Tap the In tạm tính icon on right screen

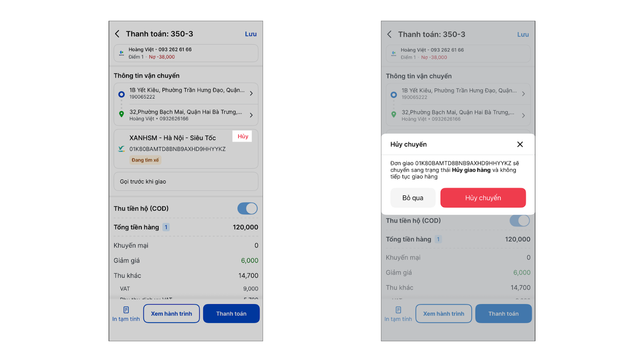(x=398, y=310)
